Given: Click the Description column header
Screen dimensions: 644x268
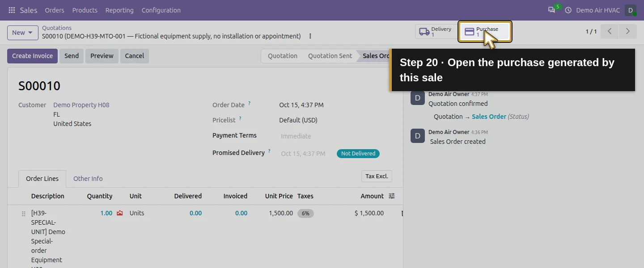Looking at the screenshot, I should tap(48, 196).
